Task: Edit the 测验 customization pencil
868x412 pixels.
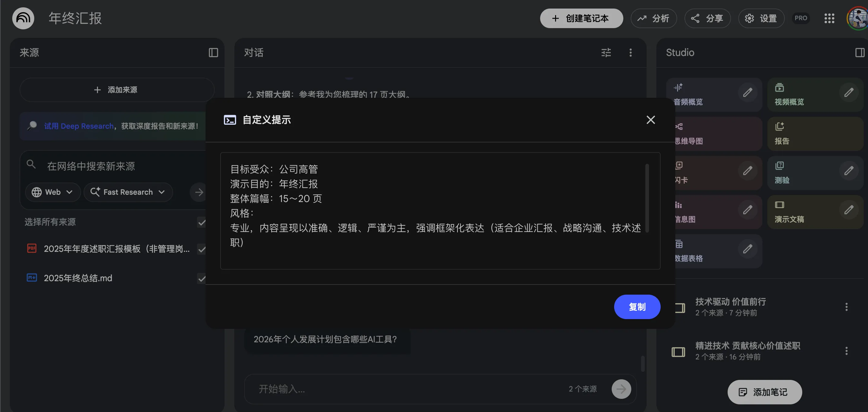Action: point(848,171)
